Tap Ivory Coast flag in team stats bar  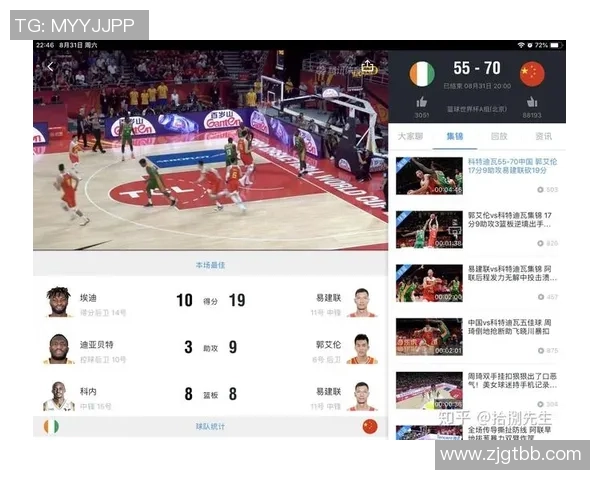pyautogui.click(x=49, y=427)
